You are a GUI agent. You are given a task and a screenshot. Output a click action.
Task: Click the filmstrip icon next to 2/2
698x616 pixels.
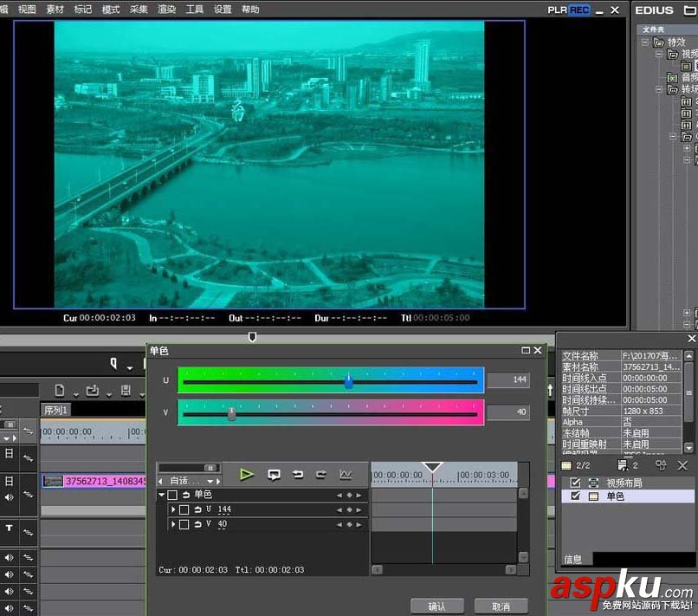(566, 466)
